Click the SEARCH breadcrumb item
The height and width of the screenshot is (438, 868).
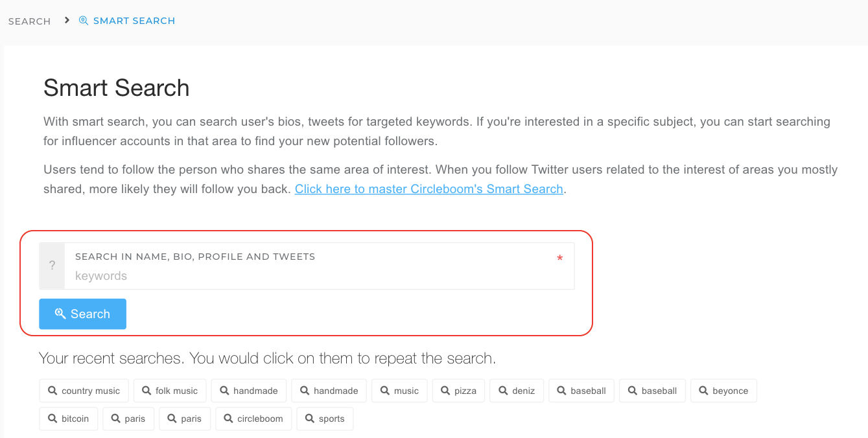click(x=29, y=21)
